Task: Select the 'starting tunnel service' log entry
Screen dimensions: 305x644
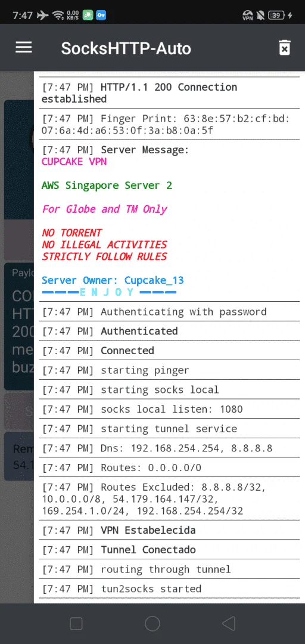Action: point(170,429)
